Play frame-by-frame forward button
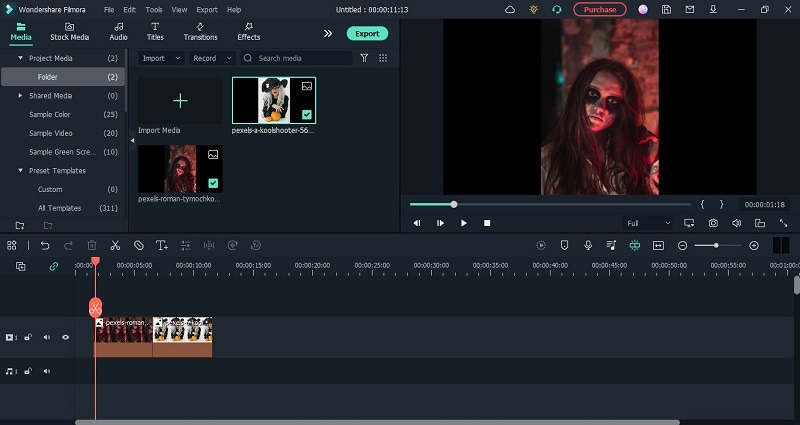The height and width of the screenshot is (425, 800). [440, 223]
